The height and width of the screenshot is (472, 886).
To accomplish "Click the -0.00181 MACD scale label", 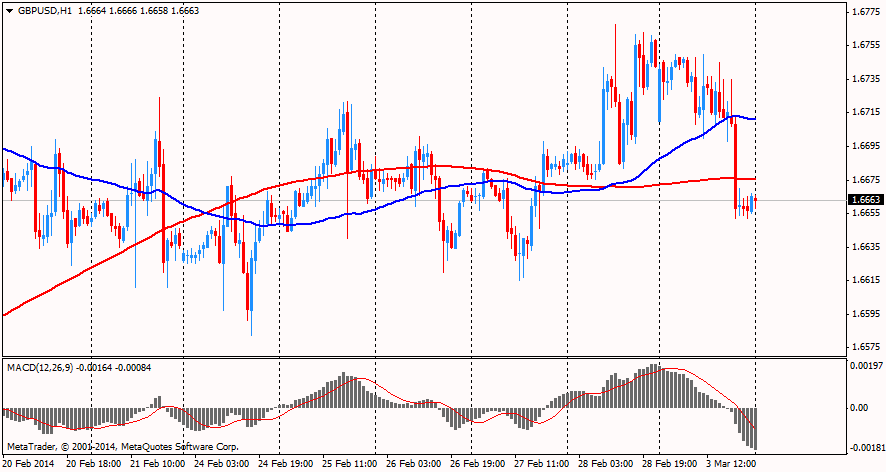I will tap(866, 447).
